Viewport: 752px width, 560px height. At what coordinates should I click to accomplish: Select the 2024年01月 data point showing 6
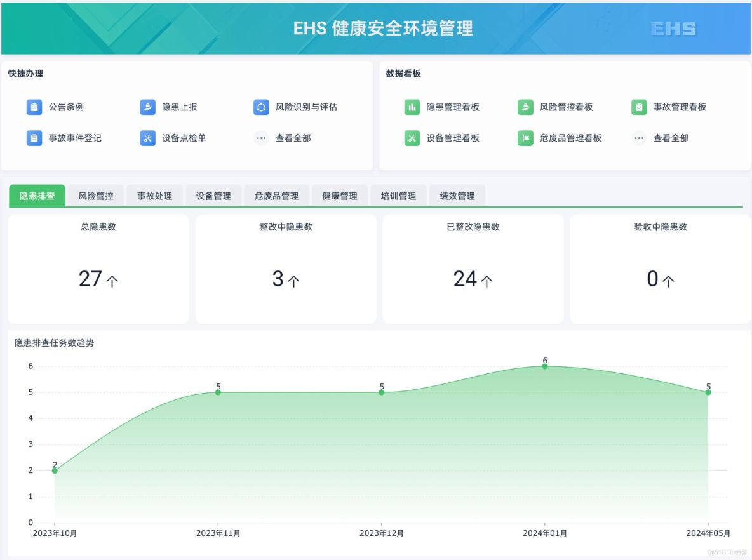click(545, 366)
